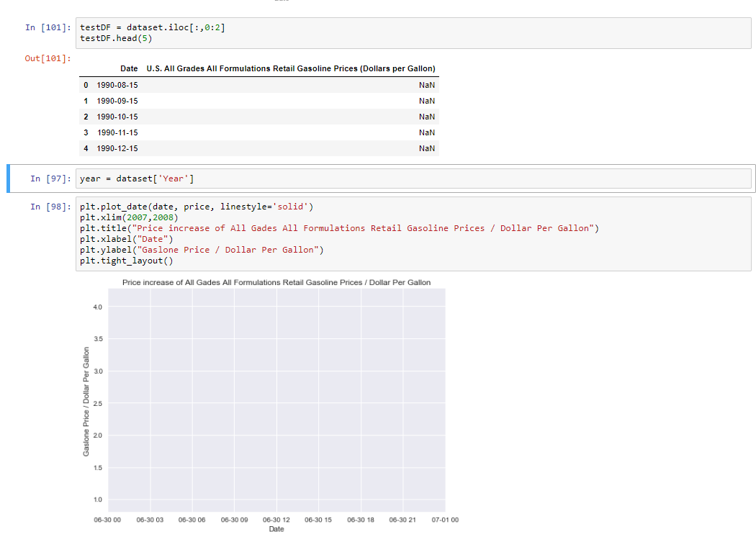
Task: Click the y-axis label Gaslone Price
Action: 86,402
